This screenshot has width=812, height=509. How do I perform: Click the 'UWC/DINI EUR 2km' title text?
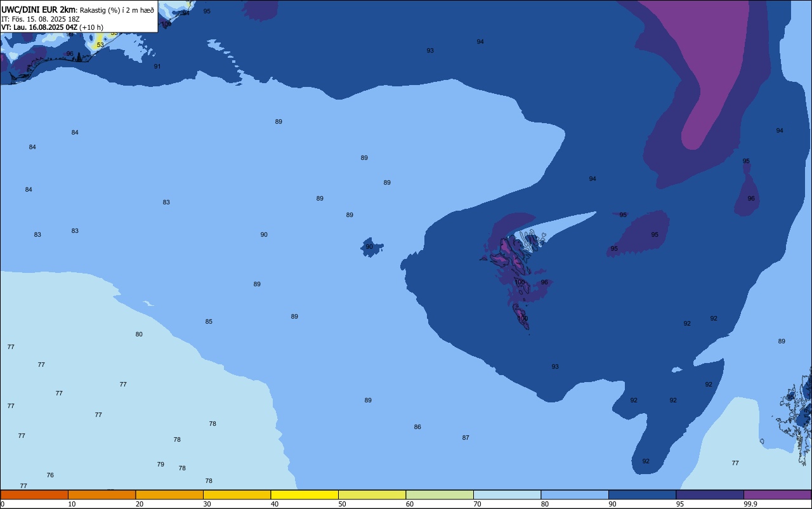(x=39, y=10)
